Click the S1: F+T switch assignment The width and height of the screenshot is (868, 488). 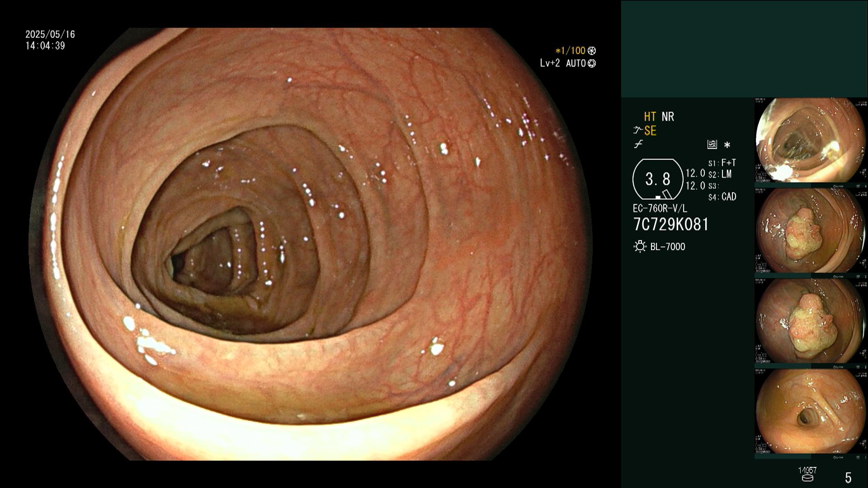click(x=722, y=163)
